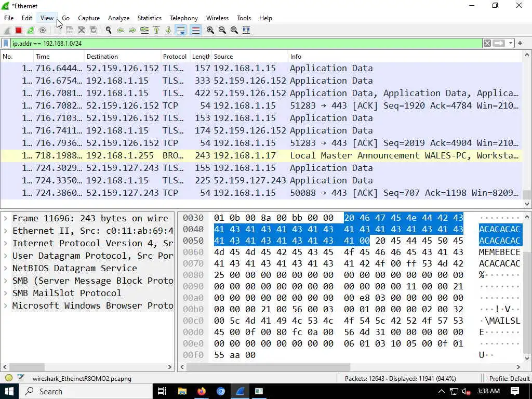The height and width of the screenshot is (399, 532).
Task: Open the Tools menu
Action: click(x=244, y=18)
